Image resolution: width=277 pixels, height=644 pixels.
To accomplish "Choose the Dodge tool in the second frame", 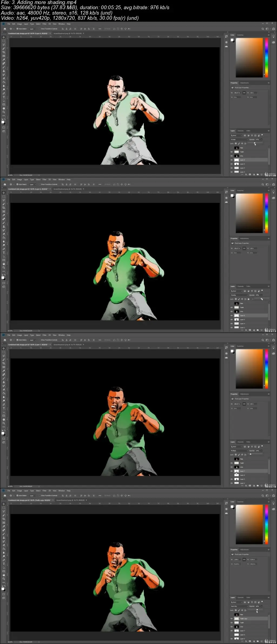I will tap(4, 245).
